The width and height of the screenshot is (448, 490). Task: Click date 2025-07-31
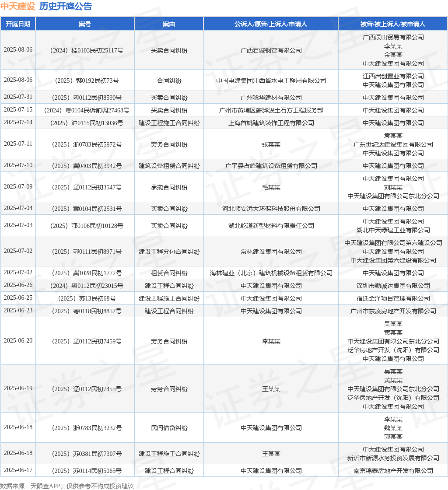point(18,97)
